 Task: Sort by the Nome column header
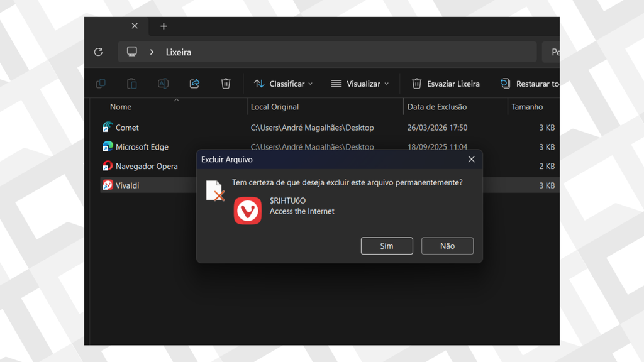(121, 107)
